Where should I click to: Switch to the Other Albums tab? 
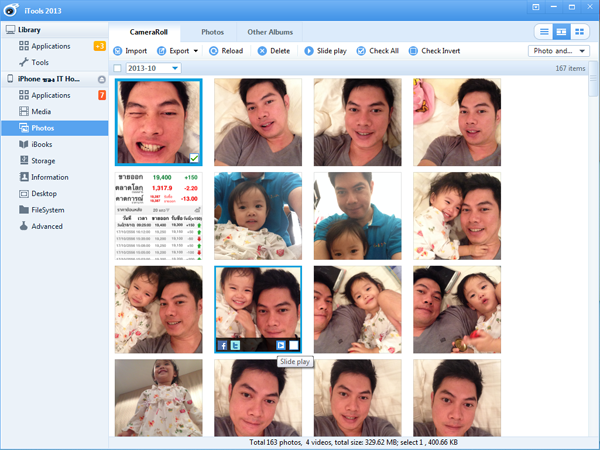coord(271,32)
